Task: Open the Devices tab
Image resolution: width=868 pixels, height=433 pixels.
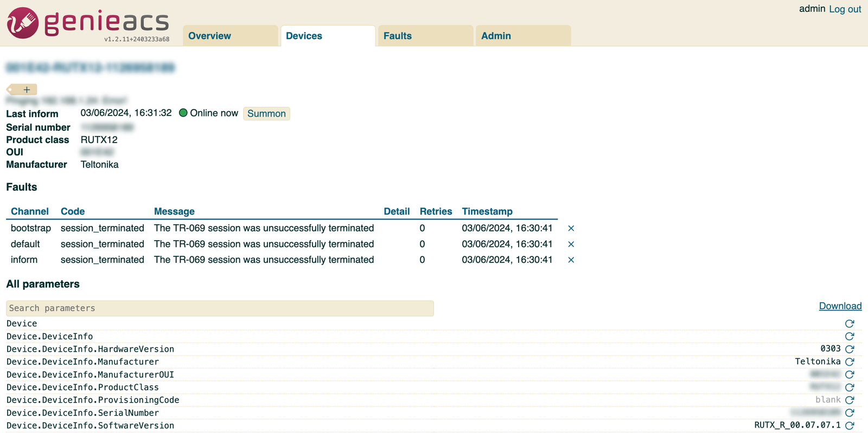Action: 328,36
